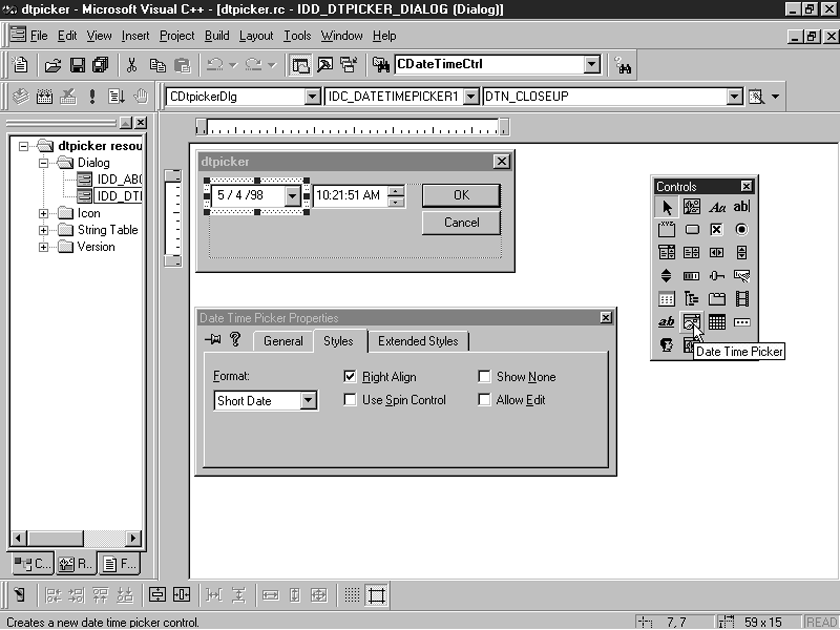Click the OK button in dtpicker dialog
840x630 pixels.
(461, 195)
